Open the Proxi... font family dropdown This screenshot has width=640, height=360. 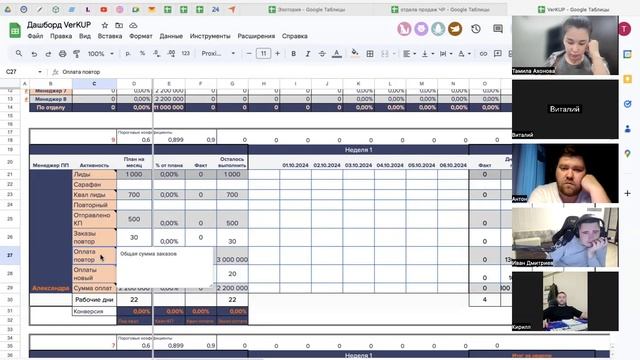pos(218,53)
